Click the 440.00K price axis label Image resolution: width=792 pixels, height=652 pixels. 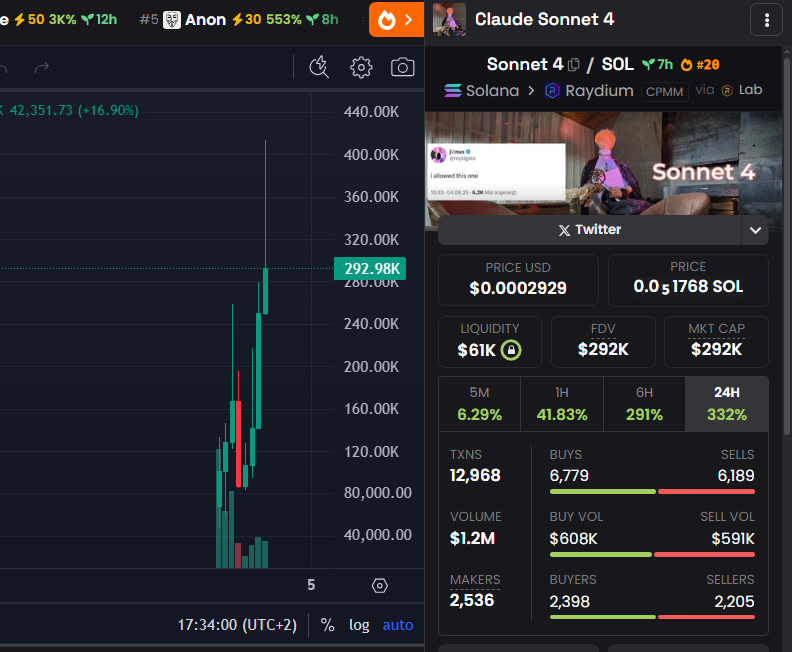371,112
